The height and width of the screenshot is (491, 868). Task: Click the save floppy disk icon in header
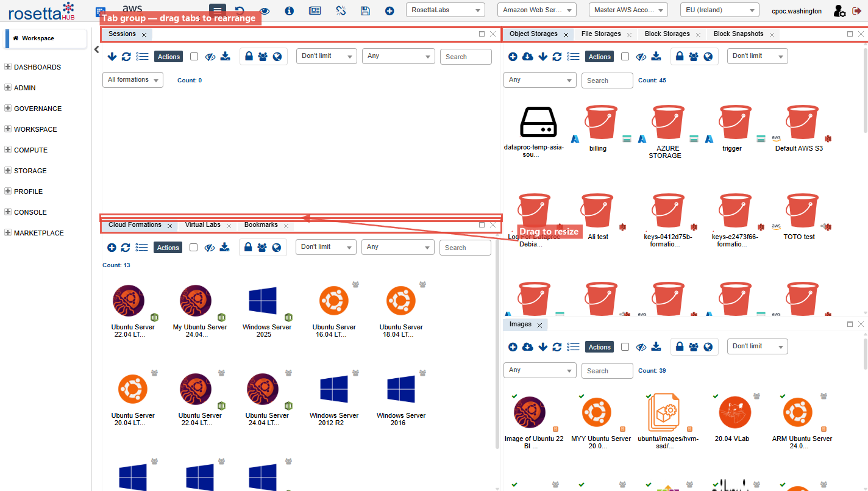click(365, 11)
